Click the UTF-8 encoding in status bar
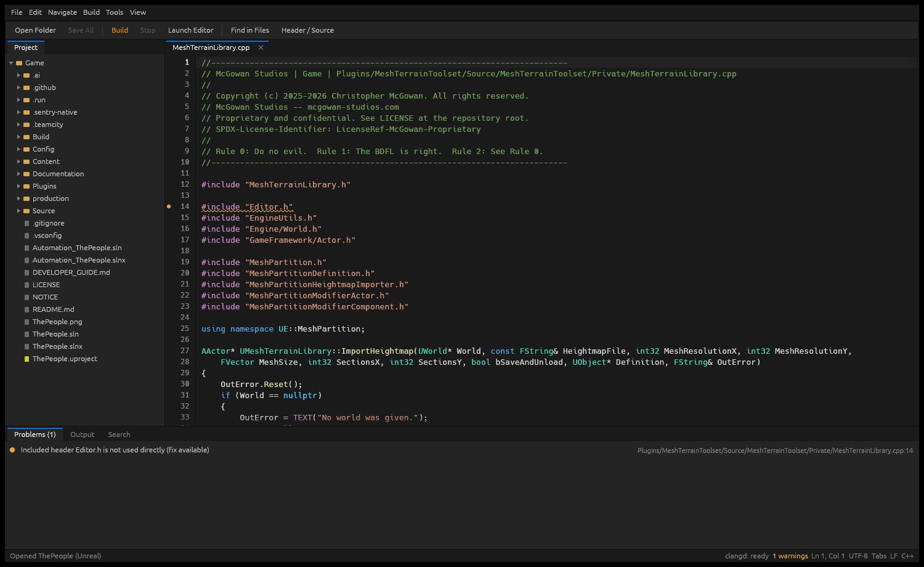 pyautogui.click(x=858, y=556)
